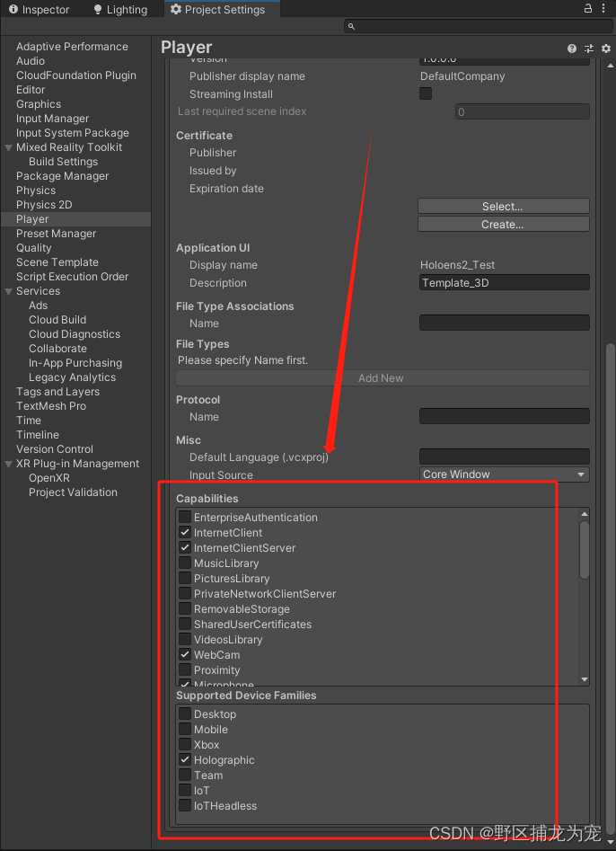Open the three-dot window options menu

click(606, 9)
